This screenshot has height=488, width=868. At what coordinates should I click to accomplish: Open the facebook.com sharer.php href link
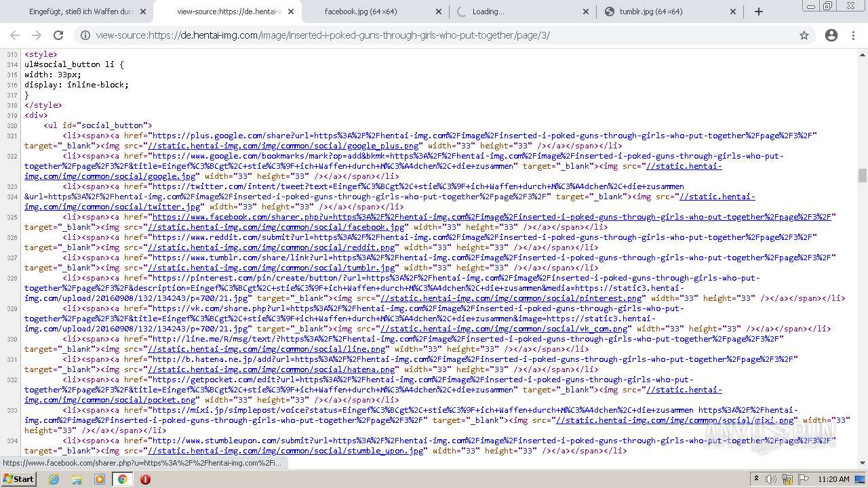pos(492,217)
